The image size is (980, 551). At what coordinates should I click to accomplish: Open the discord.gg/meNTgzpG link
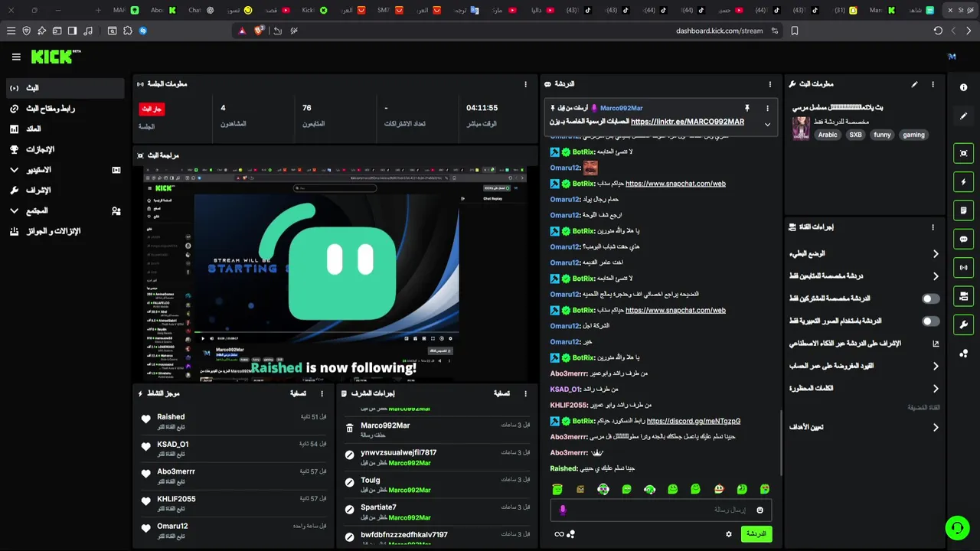(694, 421)
